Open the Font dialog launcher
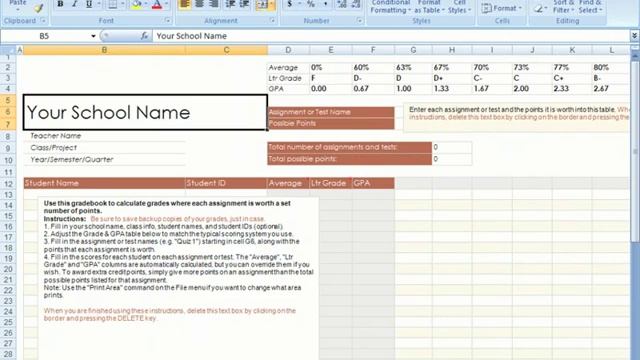This screenshot has height=360, width=640. (x=167, y=20)
